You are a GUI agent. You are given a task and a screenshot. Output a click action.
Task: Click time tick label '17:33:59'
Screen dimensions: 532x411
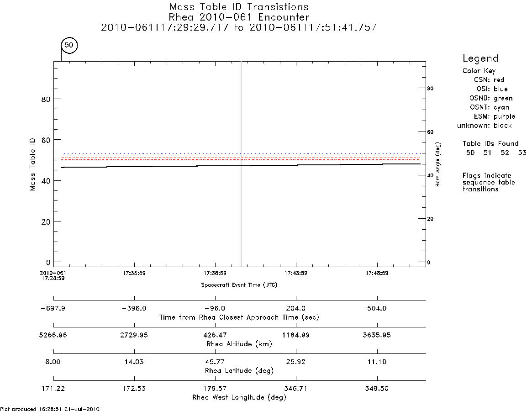(134, 273)
